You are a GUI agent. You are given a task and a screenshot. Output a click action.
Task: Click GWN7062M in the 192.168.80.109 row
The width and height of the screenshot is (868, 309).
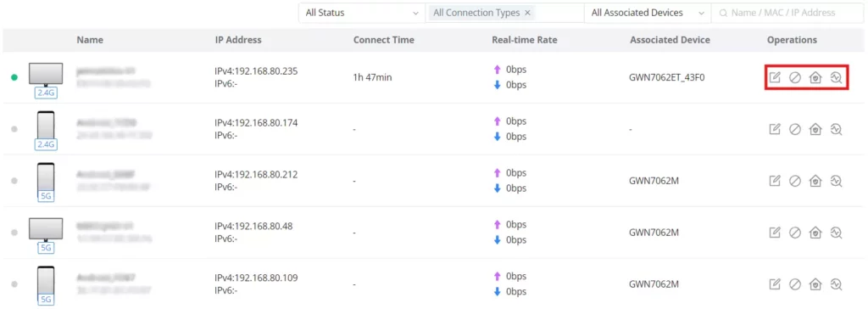(654, 284)
